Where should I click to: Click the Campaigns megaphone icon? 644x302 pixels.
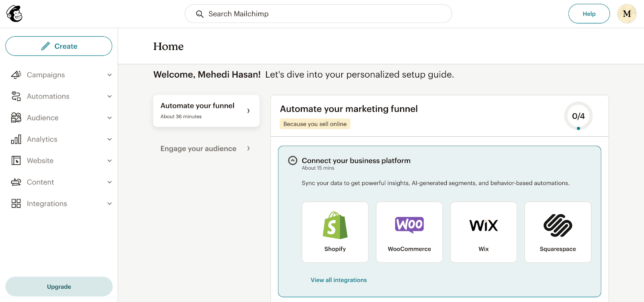click(x=16, y=75)
